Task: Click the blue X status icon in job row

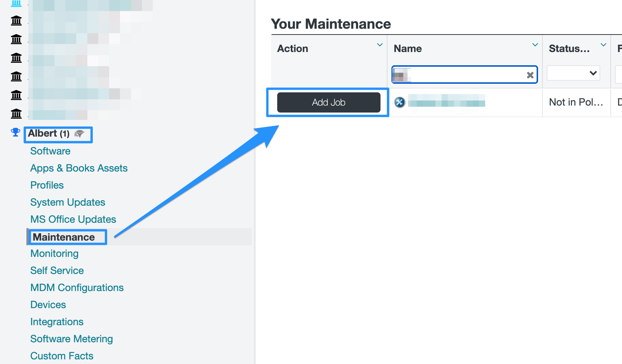Action: [400, 102]
